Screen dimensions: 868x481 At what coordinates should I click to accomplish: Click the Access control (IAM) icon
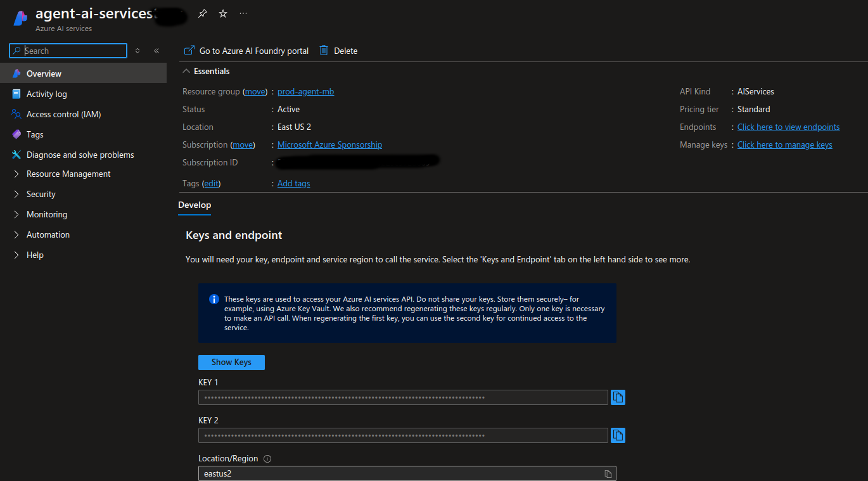coord(16,114)
